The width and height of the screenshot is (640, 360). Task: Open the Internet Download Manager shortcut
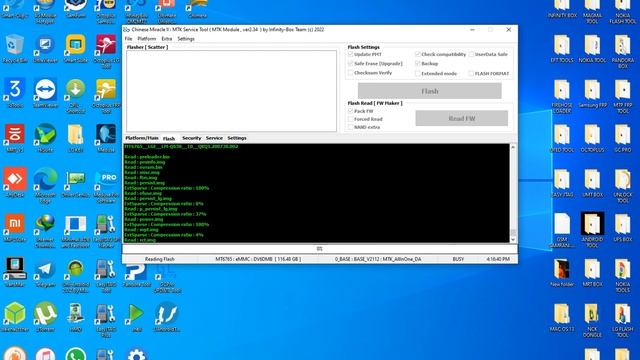45,229
